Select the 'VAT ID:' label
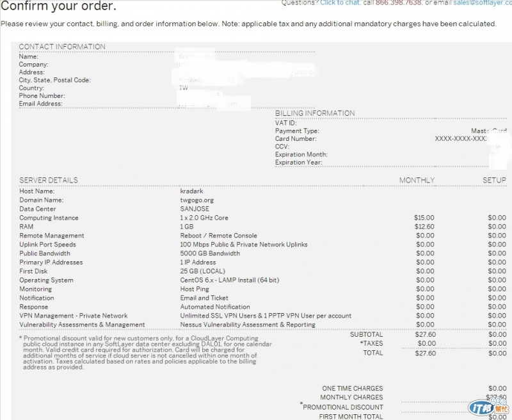The image size is (512, 420). point(286,123)
